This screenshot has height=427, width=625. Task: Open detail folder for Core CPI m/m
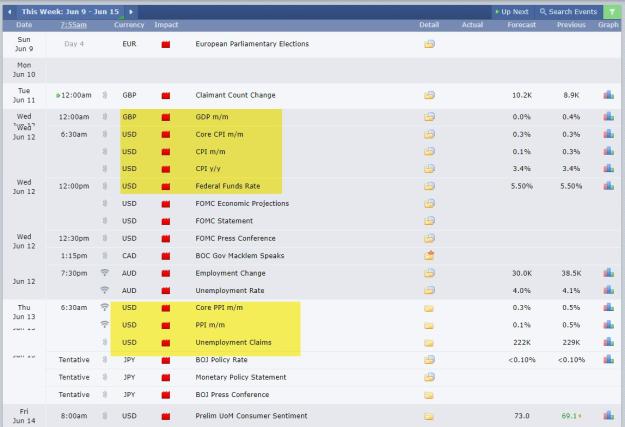pos(429,134)
